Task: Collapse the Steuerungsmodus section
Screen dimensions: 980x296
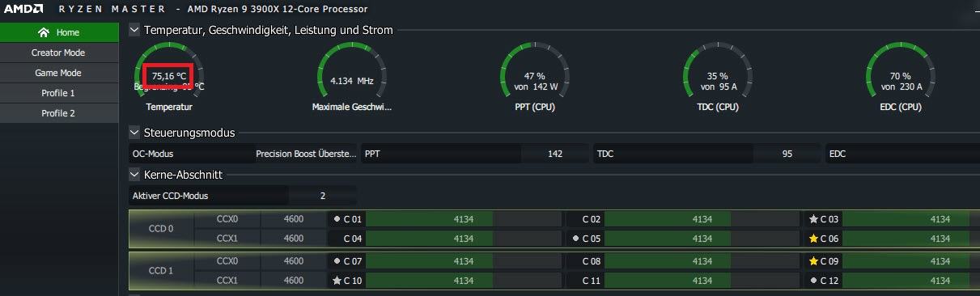Action: point(134,133)
